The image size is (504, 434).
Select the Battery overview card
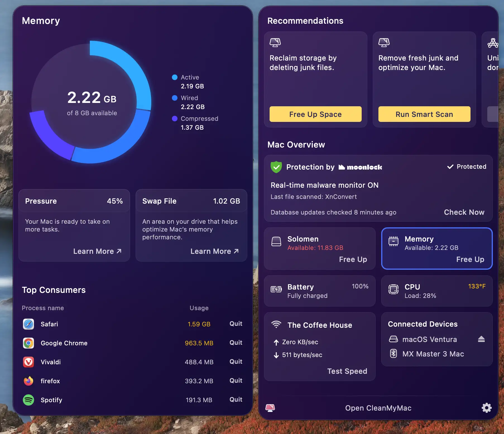tap(320, 291)
